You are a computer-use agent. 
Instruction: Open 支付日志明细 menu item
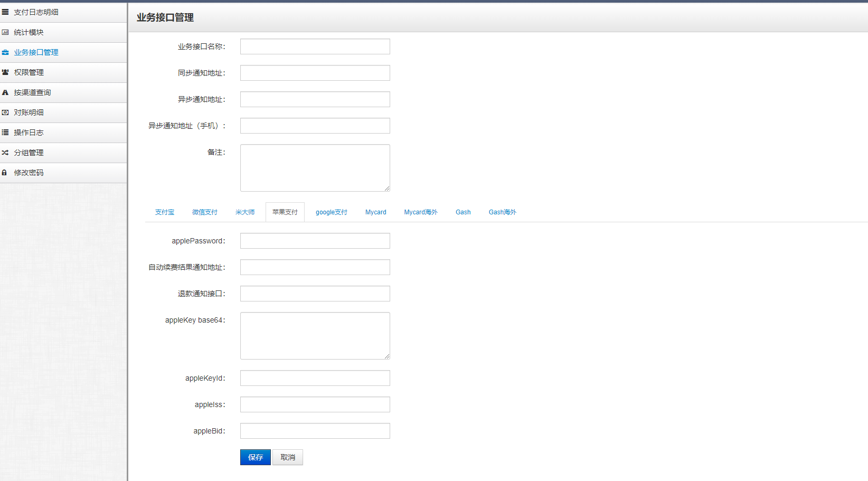63,12
